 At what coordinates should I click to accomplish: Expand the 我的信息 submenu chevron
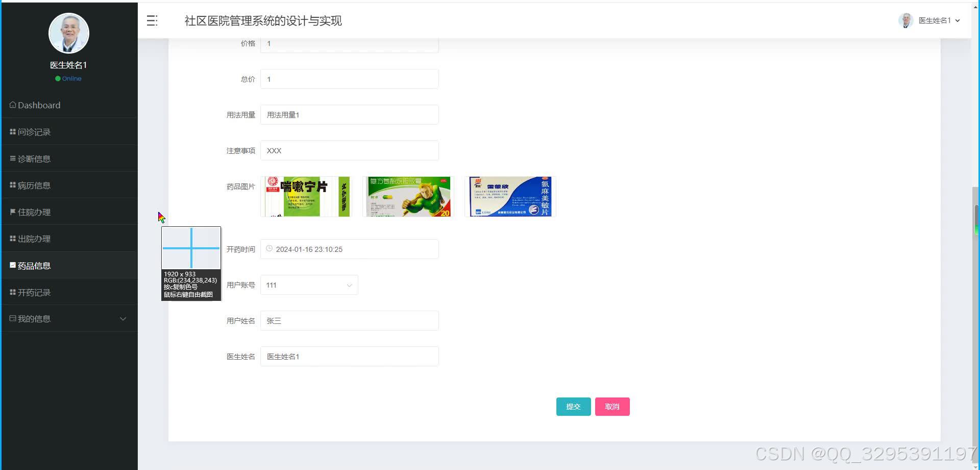click(123, 318)
